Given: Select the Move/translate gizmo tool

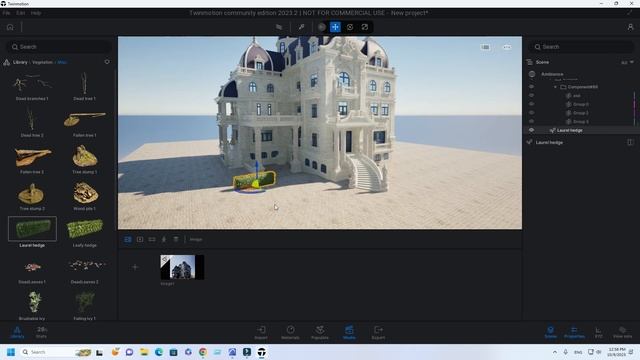Looking at the screenshot, I should (335, 27).
